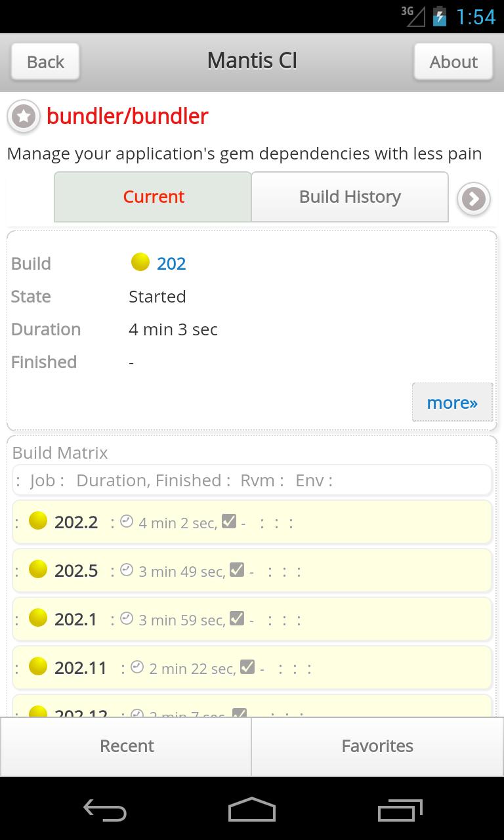Viewport: 504px width, 840px height.
Task: Select the Current tab
Action: coord(154,197)
